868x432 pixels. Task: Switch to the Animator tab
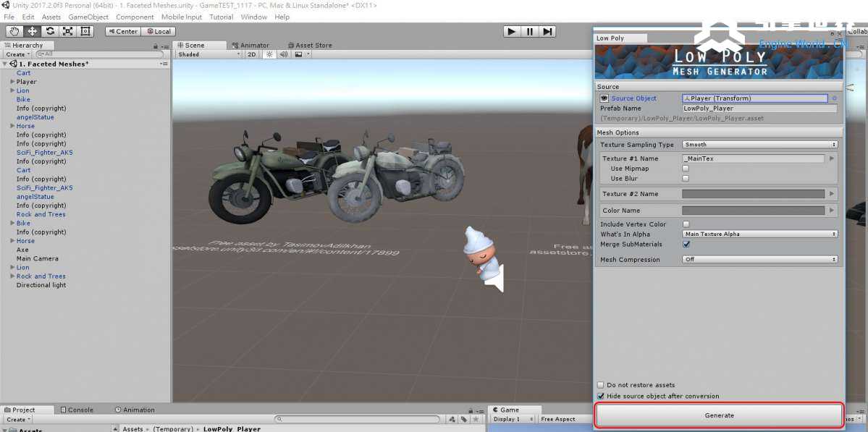click(250, 46)
